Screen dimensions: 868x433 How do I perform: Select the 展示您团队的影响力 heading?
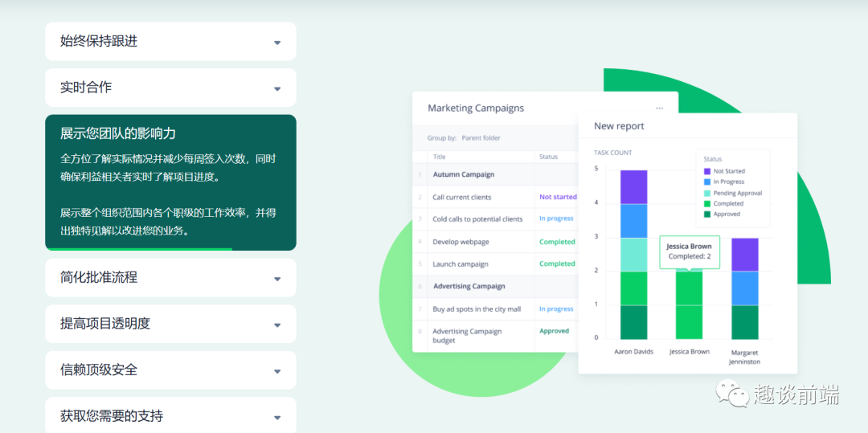tap(118, 133)
